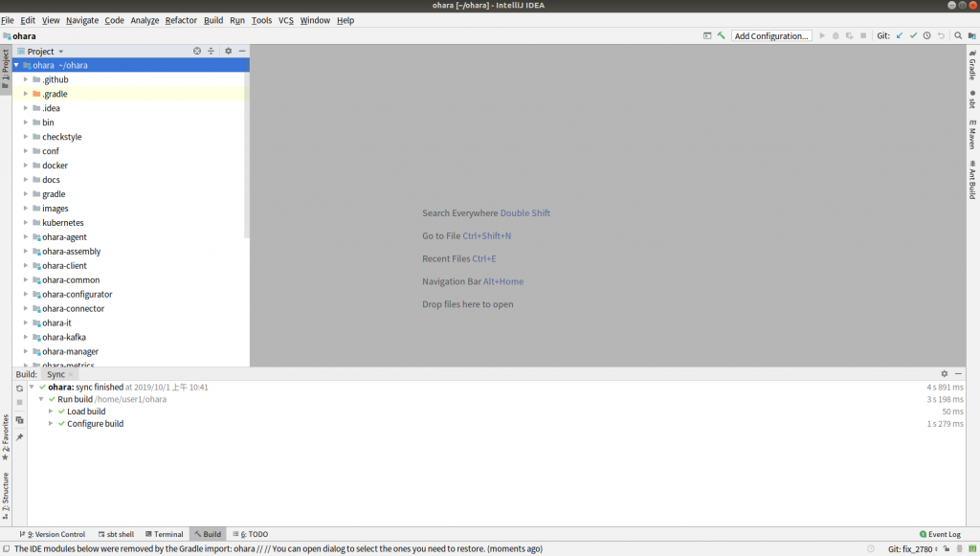Open the Select Run/Debug Configuration icon

tap(707, 35)
